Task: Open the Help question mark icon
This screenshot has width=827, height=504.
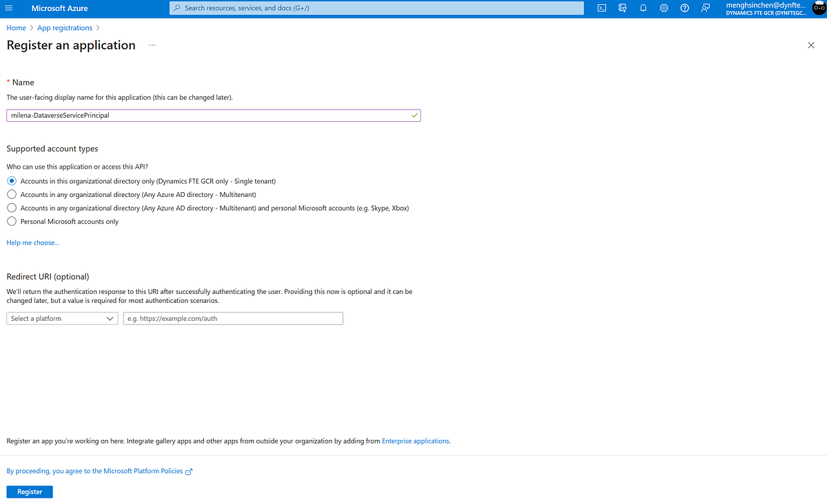Action: [684, 8]
